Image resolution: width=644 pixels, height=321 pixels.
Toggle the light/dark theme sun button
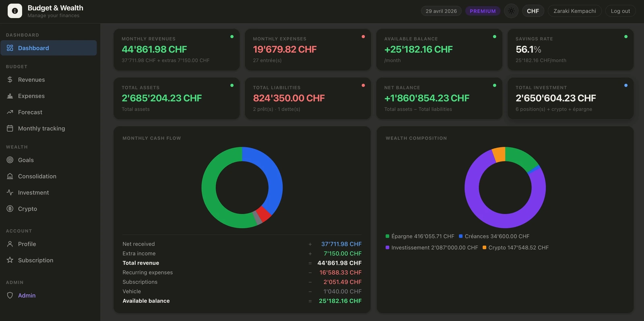click(x=511, y=11)
